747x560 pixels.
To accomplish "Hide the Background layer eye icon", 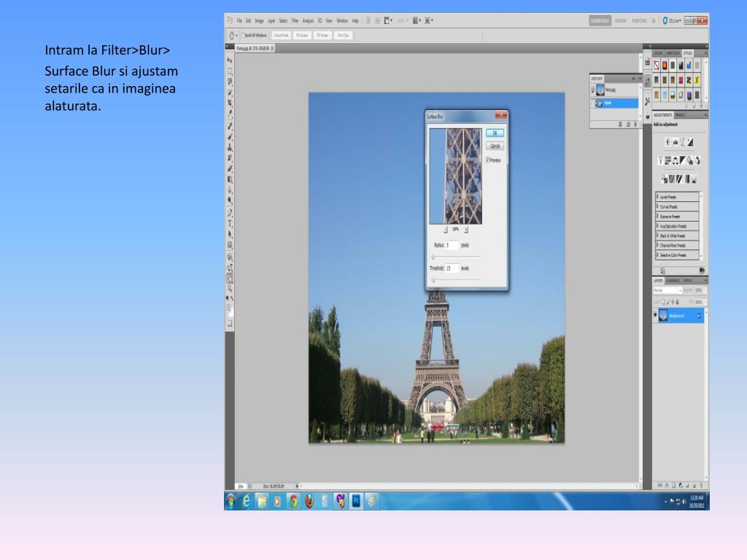I will tap(655, 315).
